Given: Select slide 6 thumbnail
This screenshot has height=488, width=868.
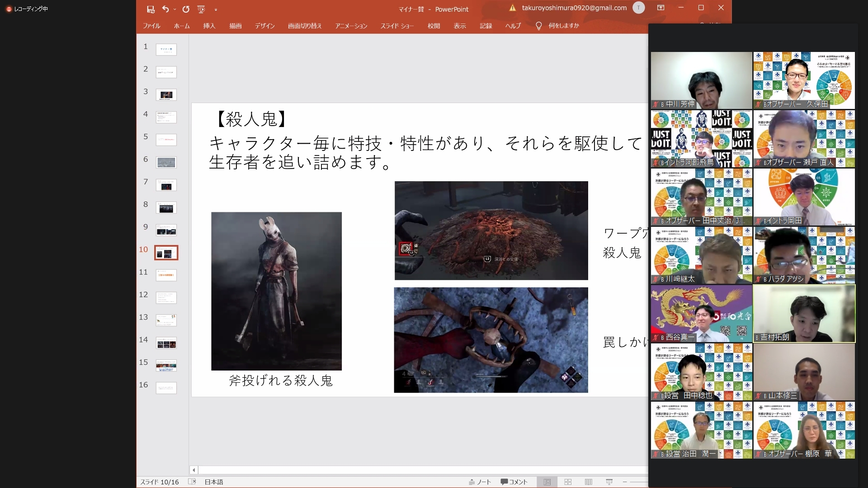Looking at the screenshot, I should (x=166, y=162).
